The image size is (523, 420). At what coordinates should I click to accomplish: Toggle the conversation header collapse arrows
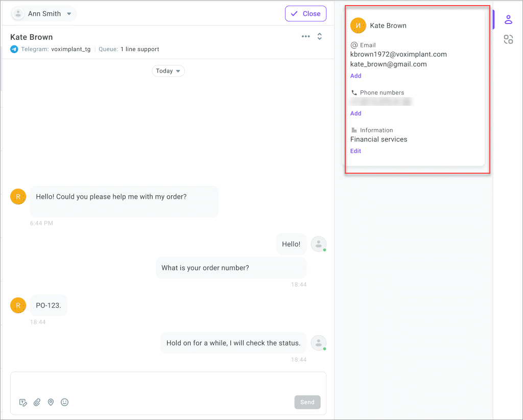tap(320, 36)
